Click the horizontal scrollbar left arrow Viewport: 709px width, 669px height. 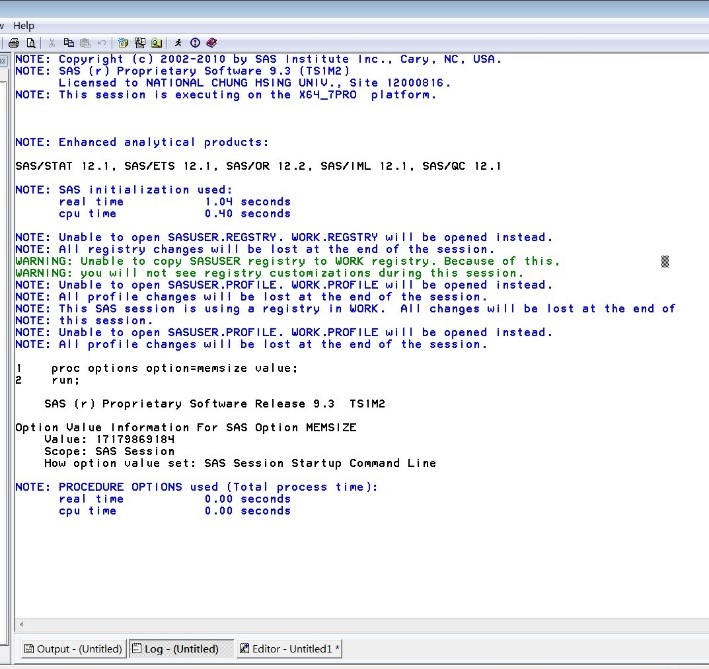pos(20,623)
